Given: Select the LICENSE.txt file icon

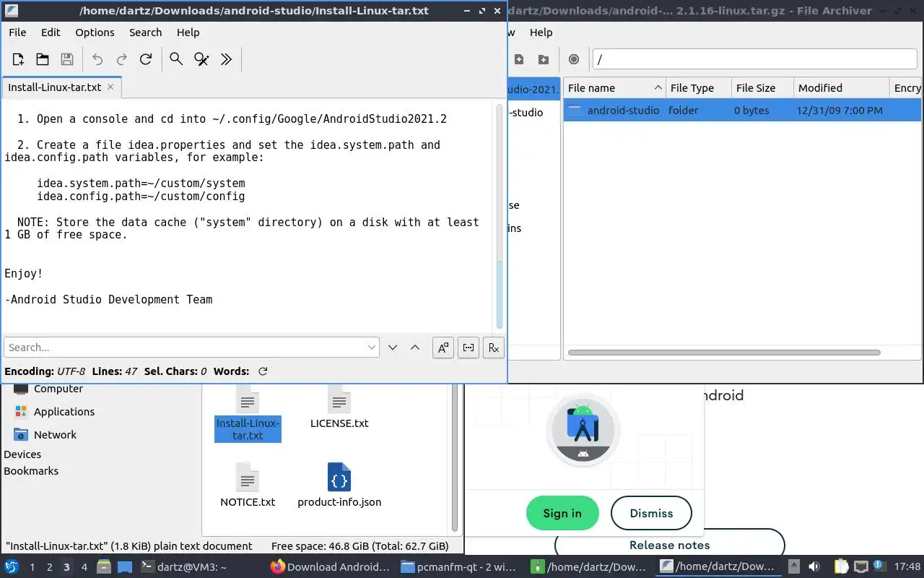Looking at the screenshot, I should click(x=339, y=408).
